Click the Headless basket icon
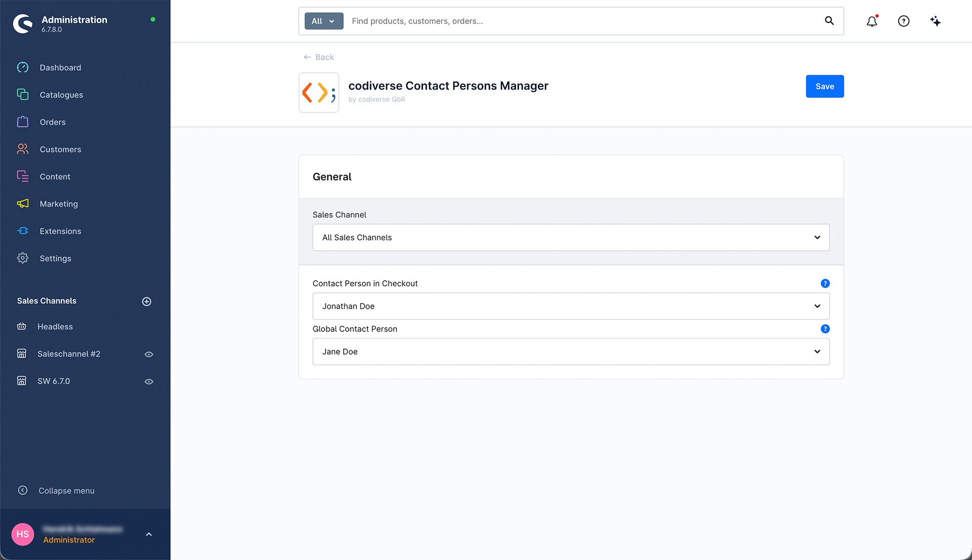 click(x=22, y=327)
